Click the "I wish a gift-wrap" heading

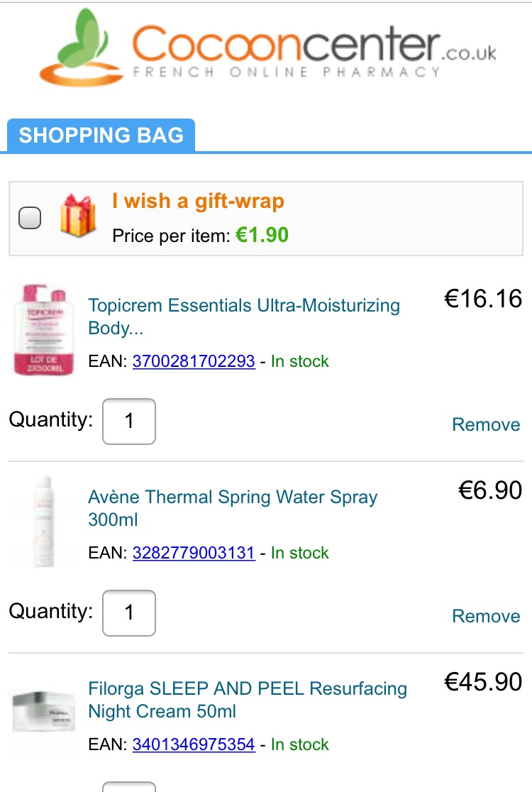pyautogui.click(x=198, y=201)
